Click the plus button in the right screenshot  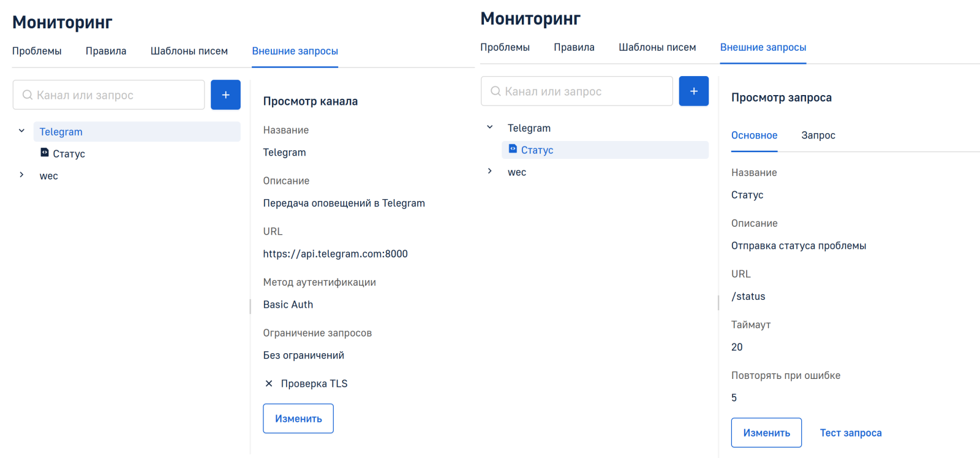click(693, 91)
